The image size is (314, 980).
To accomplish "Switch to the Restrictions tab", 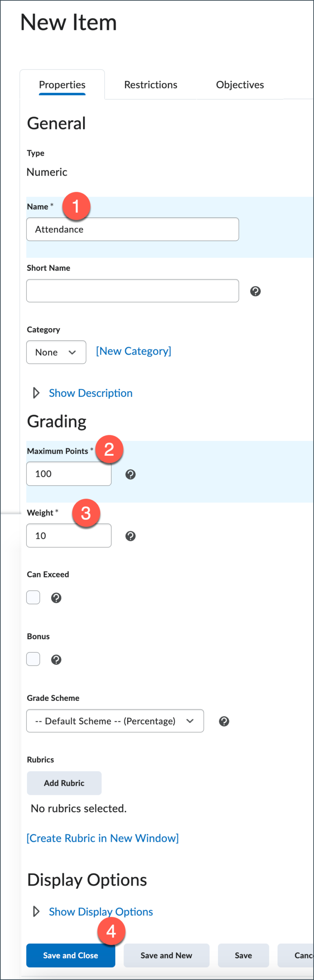I will 150,85.
